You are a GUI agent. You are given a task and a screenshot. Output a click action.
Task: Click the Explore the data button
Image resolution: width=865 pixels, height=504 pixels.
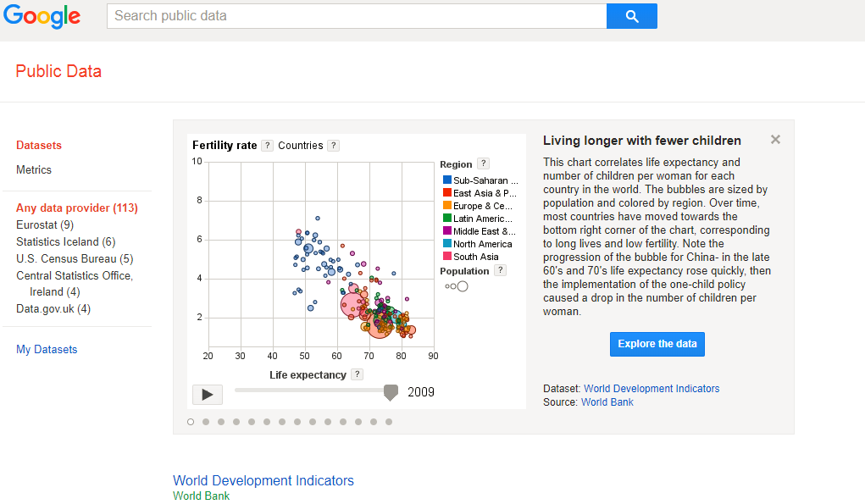(657, 344)
